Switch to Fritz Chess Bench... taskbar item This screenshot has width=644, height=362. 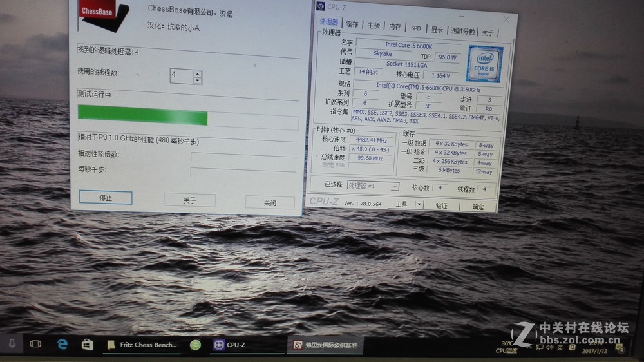[142, 345]
